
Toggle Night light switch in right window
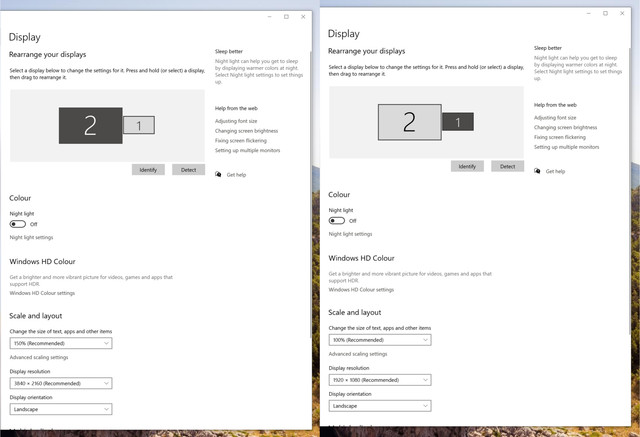pyautogui.click(x=337, y=221)
